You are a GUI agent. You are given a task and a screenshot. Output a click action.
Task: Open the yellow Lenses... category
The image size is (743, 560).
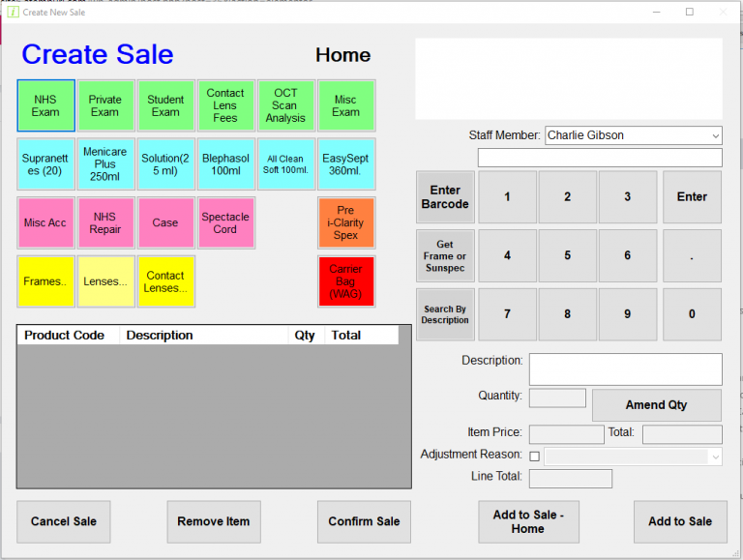(x=105, y=281)
